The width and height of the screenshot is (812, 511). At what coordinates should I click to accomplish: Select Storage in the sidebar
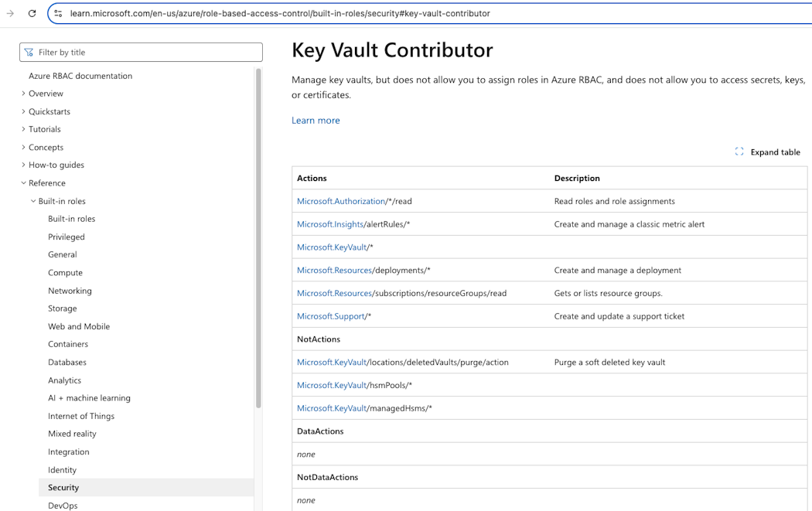pos(62,308)
